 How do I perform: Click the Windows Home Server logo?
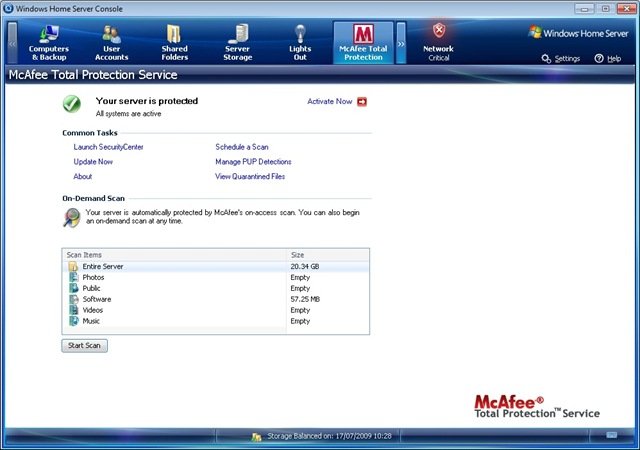point(578,33)
